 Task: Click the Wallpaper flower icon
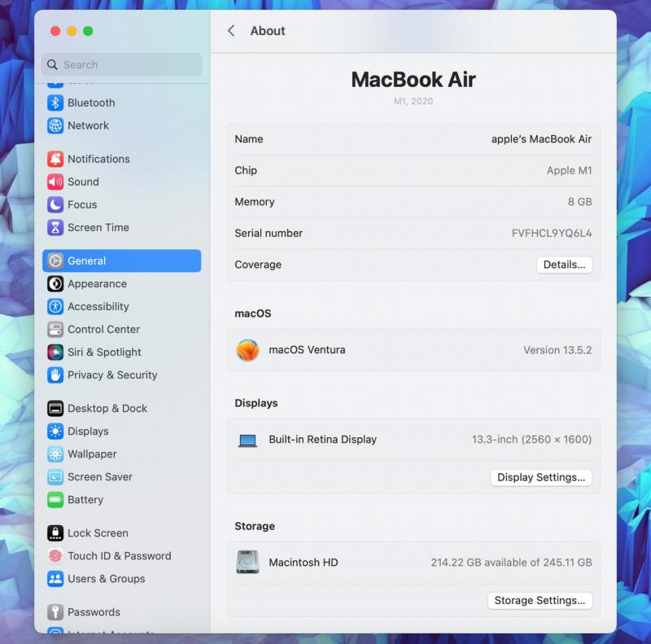55,454
